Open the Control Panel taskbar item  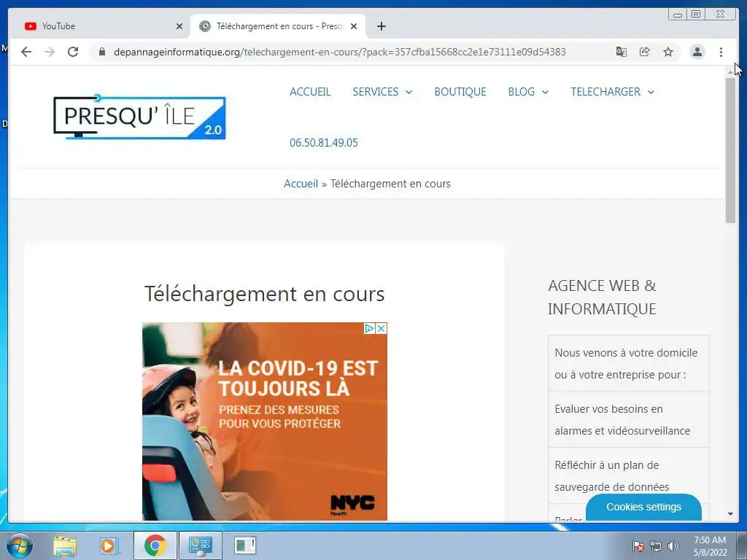200,545
